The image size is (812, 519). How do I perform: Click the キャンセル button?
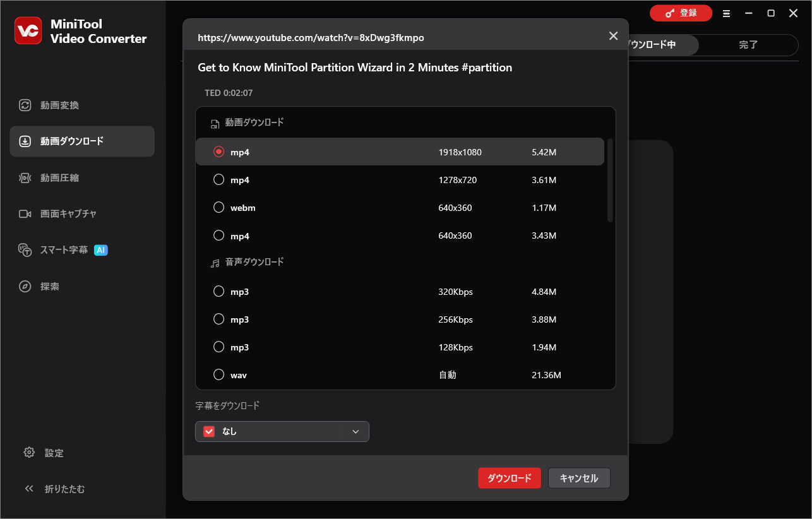(x=578, y=478)
